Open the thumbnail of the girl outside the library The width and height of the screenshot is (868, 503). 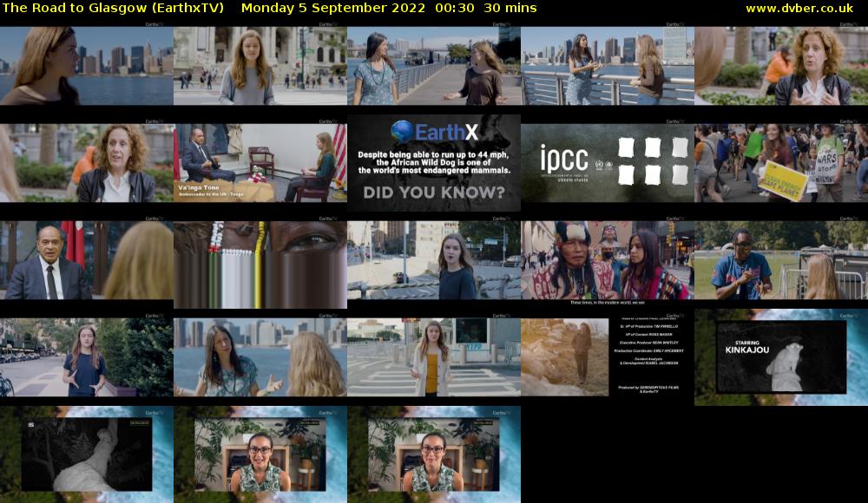[260, 66]
